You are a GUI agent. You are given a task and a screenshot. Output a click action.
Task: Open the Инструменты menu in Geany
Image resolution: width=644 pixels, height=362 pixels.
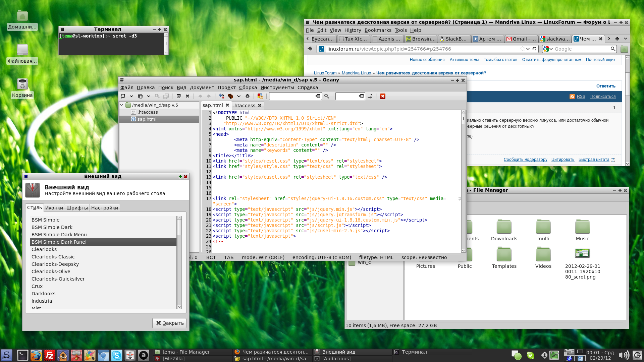[277, 87]
